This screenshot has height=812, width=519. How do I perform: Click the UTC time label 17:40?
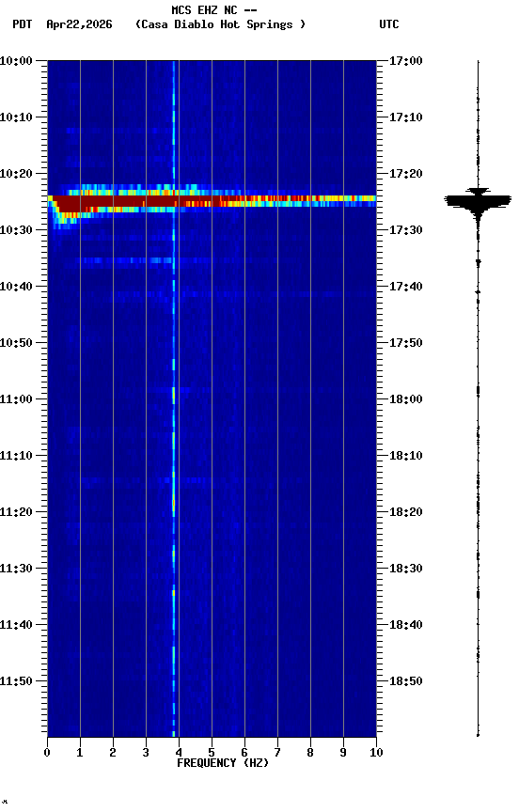pos(406,287)
